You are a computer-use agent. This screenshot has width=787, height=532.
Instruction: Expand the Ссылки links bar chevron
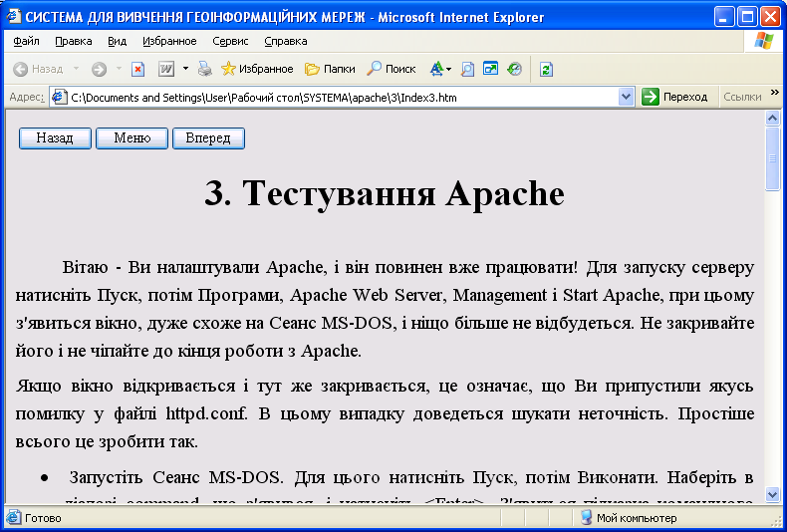coord(774,93)
